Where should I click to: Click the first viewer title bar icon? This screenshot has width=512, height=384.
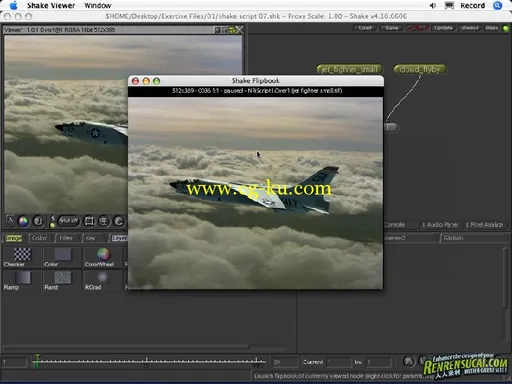tap(217, 30)
